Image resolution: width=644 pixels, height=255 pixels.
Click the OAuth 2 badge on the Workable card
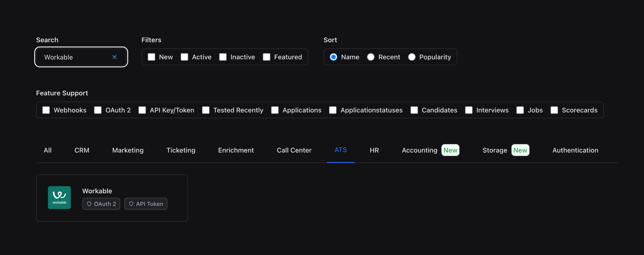coord(101,204)
